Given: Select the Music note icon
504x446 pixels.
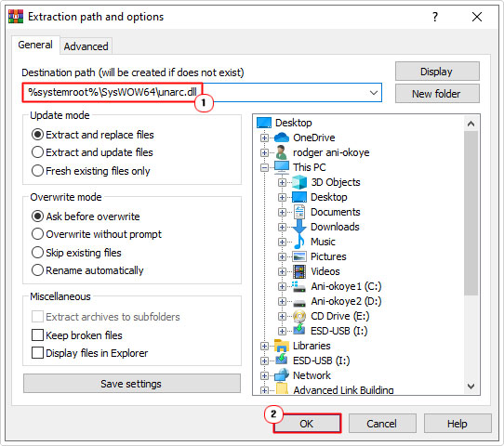Looking at the screenshot, I should click(299, 242).
